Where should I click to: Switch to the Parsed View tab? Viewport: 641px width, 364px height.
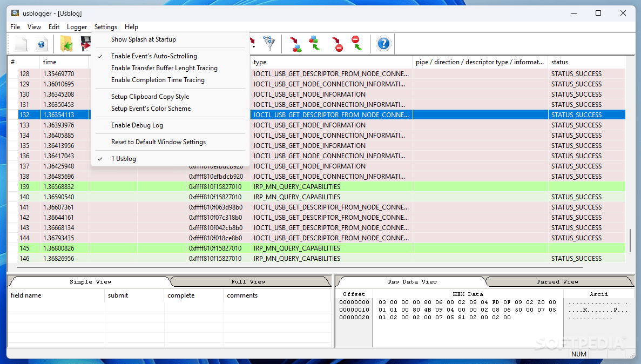tap(558, 282)
